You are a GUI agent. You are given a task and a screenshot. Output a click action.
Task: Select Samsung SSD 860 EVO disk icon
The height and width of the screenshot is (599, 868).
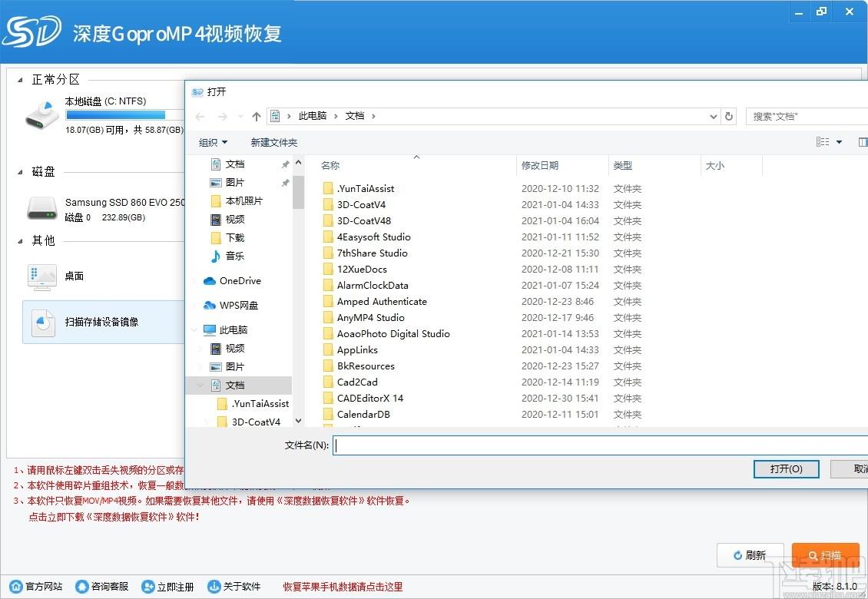[x=42, y=209]
